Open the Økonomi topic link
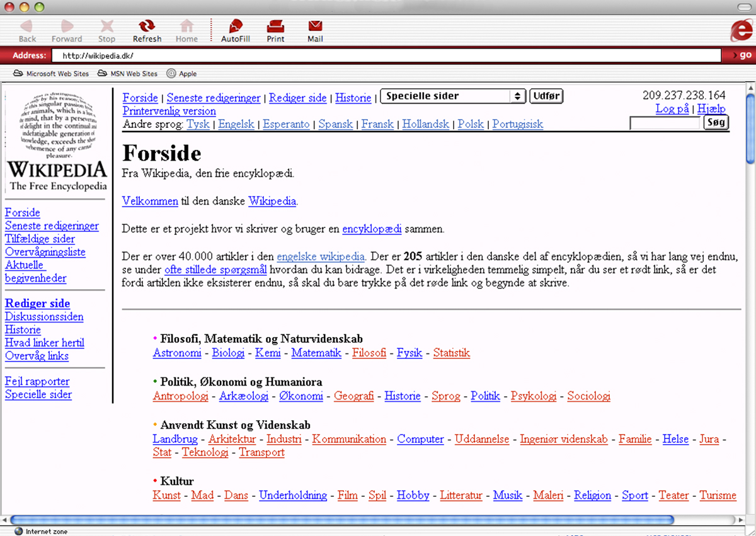Viewport: 756px width, 536px height. (301, 396)
